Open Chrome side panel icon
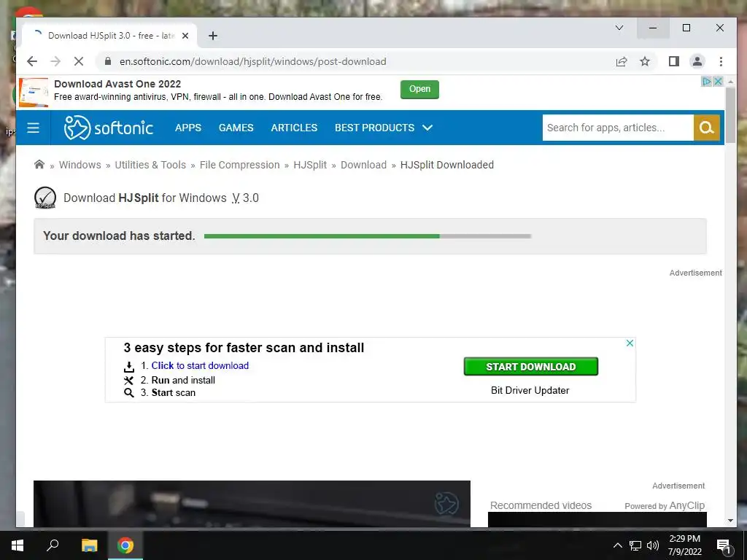 pos(673,61)
